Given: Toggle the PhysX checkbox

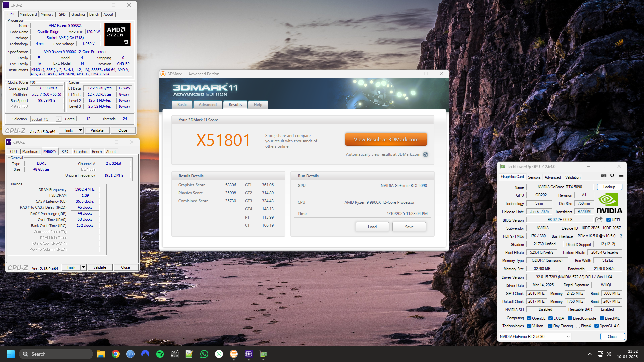Looking at the screenshot, I should pyautogui.click(x=578, y=326).
